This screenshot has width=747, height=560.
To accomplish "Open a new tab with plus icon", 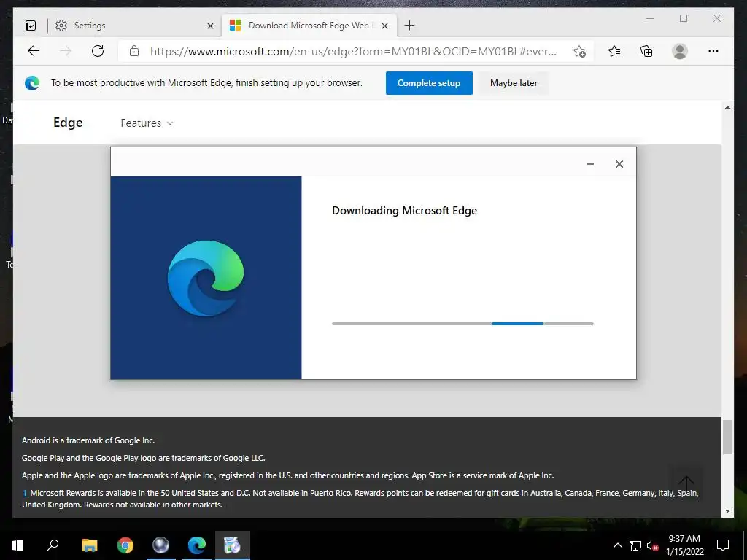I will (409, 26).
